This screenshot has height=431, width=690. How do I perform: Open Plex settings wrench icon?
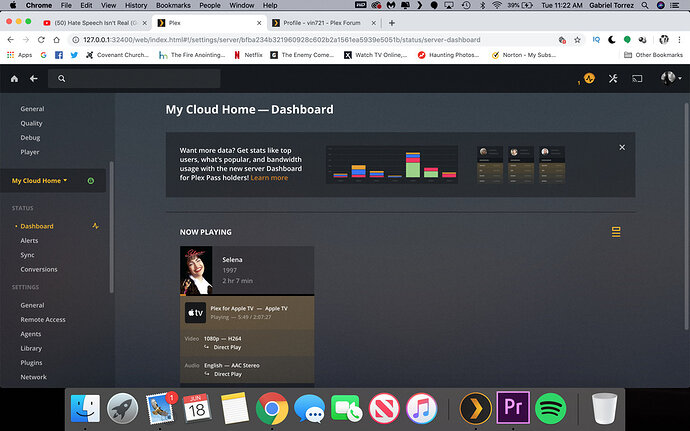(x=613, y=78)
